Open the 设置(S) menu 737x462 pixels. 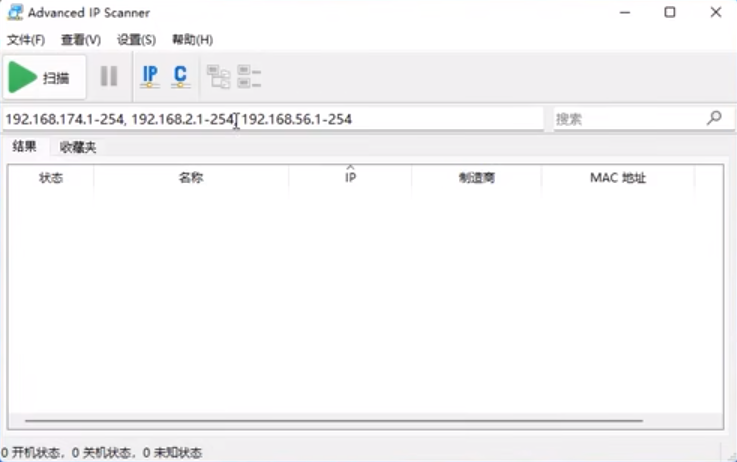136,40
